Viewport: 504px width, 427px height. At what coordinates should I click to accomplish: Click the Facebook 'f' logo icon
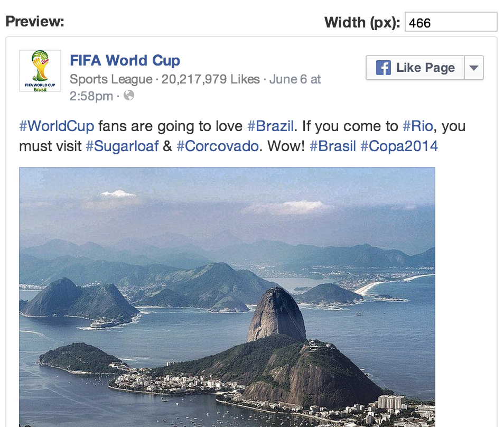(383, 68)
